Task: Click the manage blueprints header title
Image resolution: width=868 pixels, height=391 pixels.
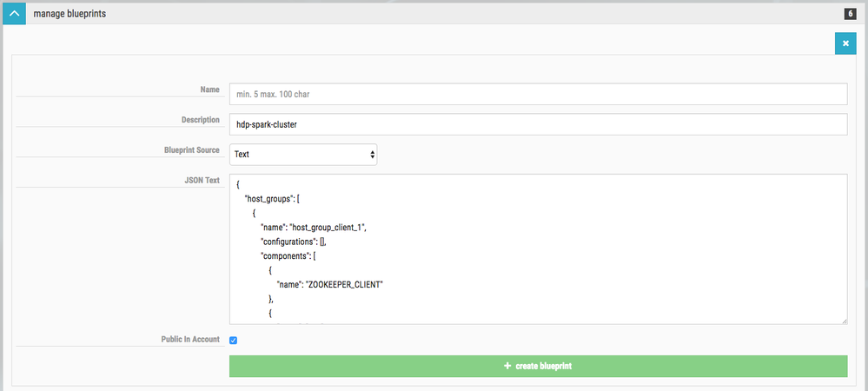Action: [70, 14]
